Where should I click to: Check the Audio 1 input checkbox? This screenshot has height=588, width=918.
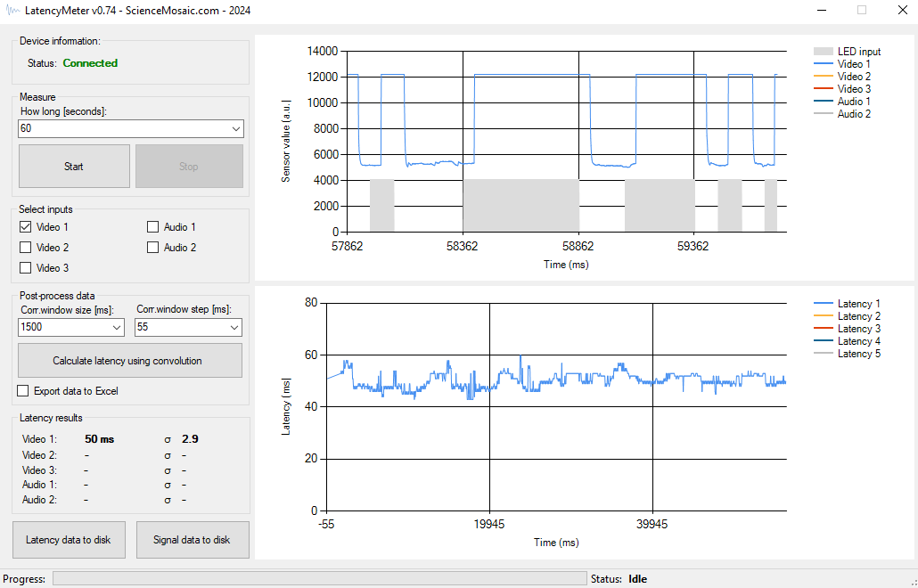[152, 227]
